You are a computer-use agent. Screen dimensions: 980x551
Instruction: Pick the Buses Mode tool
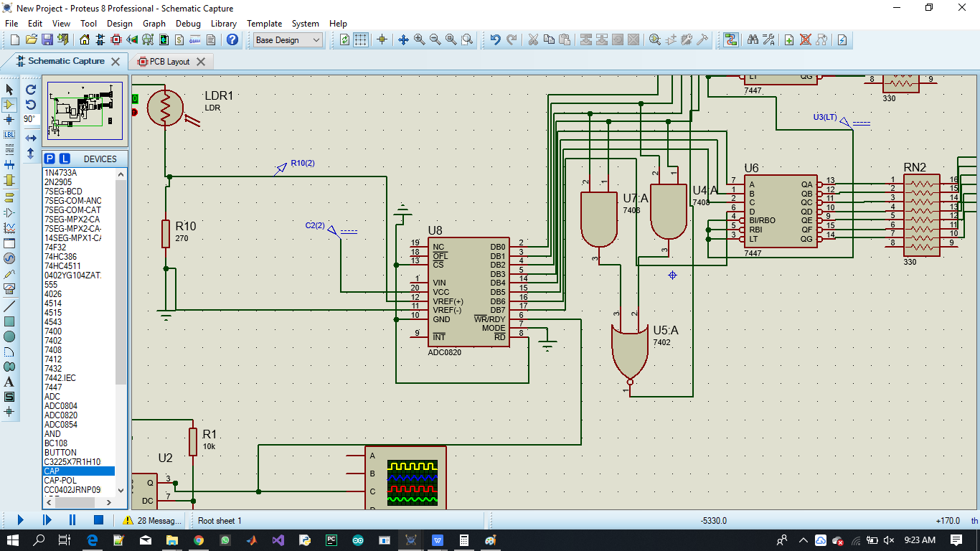pos(9,165)
